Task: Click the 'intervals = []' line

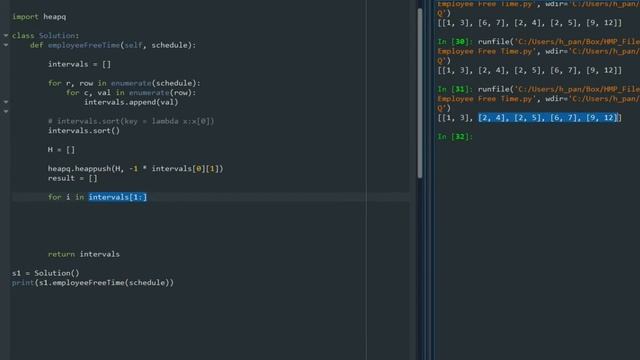Action: [79, 64]
